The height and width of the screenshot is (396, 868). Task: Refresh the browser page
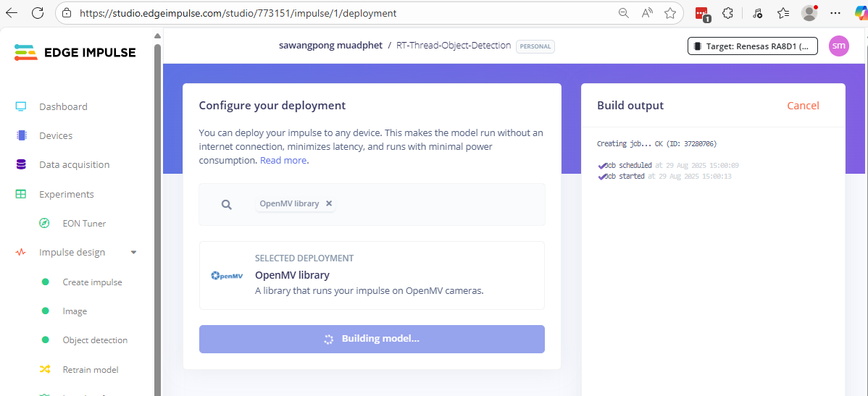[38, 13]
